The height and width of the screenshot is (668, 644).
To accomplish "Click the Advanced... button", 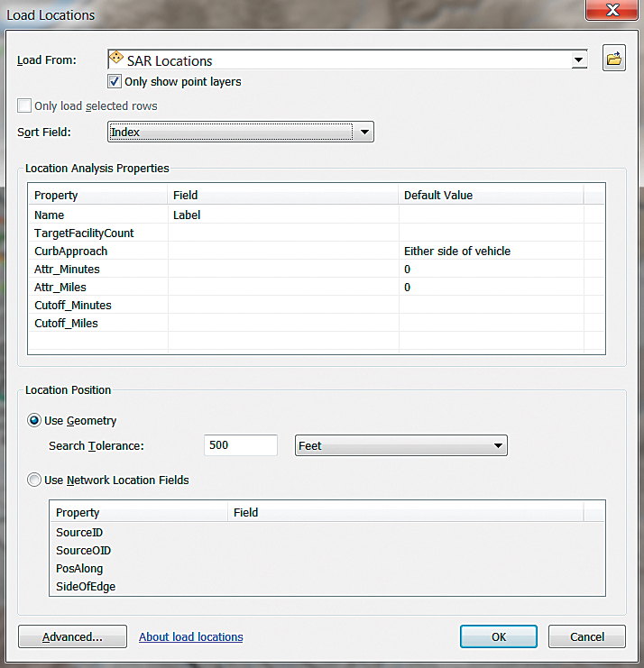I will (x=72, y=636).
